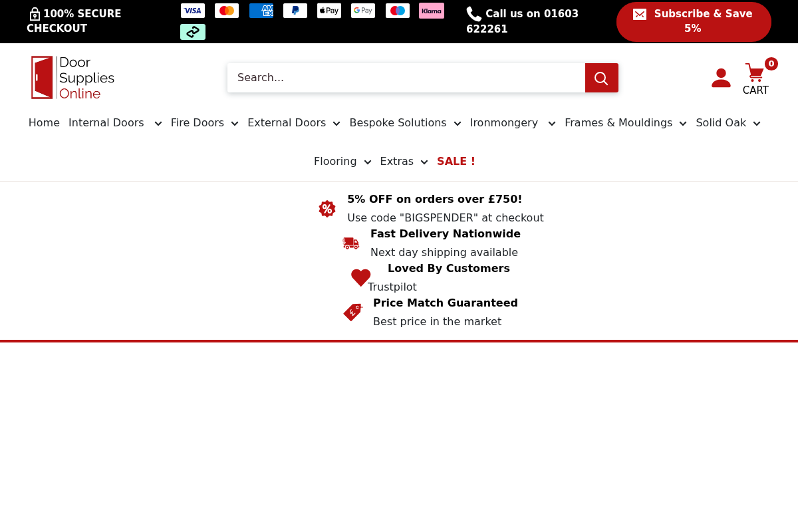Click the Subscribe & Save 5% button

click(694, 21)
